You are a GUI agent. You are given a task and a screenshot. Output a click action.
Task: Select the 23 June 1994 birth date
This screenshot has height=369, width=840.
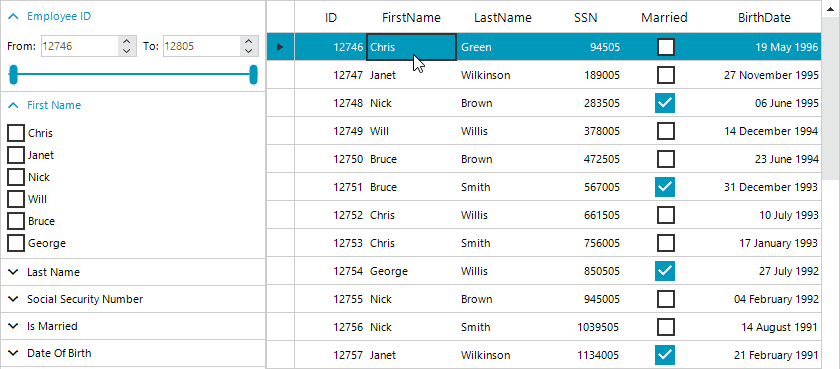point(764,159)
